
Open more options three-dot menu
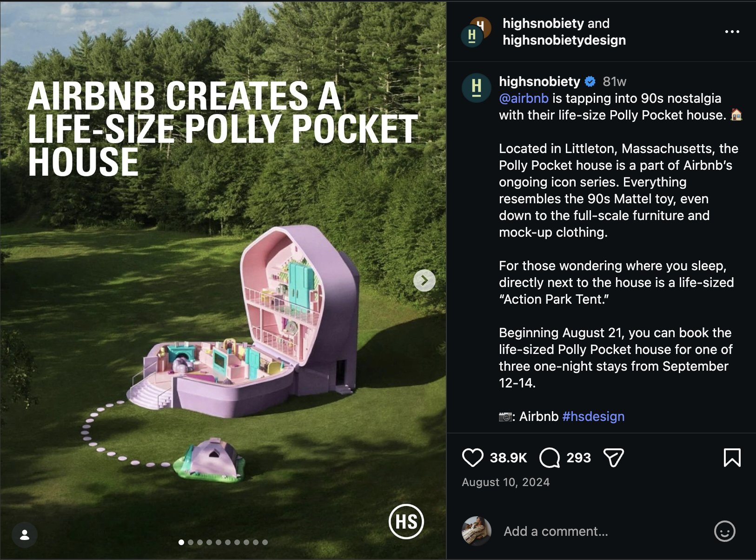(732, 32)
